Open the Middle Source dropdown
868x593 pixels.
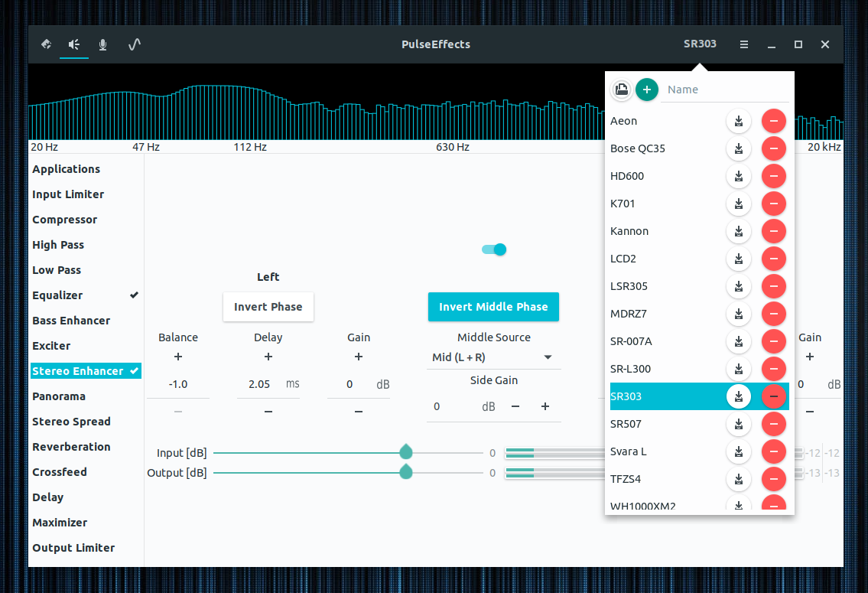[x=493, y=357]
